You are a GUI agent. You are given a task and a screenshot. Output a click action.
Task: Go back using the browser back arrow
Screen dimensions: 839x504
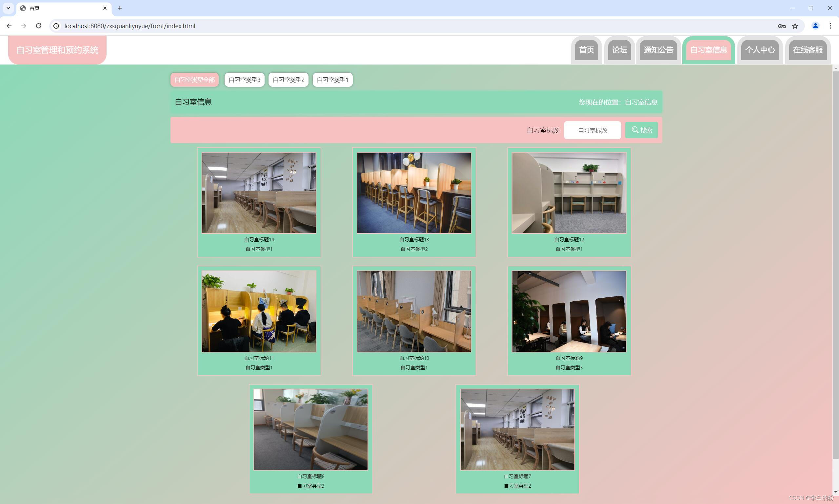pos(9,26)
